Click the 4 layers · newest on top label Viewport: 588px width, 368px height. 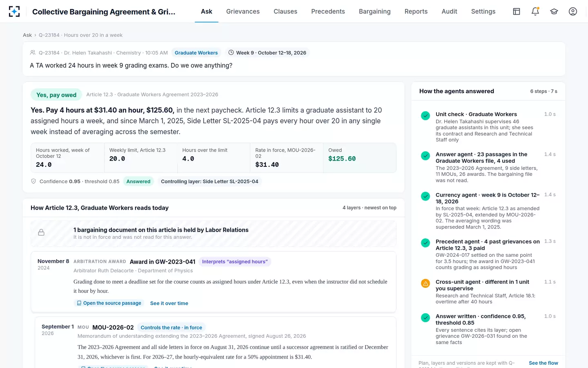[x=370, y=208]
